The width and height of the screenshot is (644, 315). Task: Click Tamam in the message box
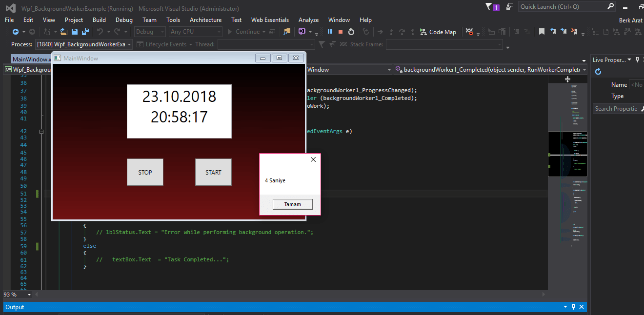click(x=293, y=204)
